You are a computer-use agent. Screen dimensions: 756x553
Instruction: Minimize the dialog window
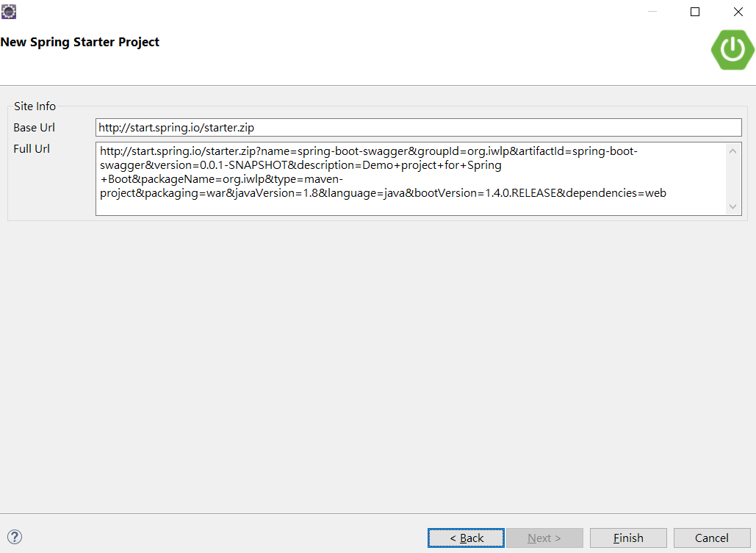(x=652, y=12)
